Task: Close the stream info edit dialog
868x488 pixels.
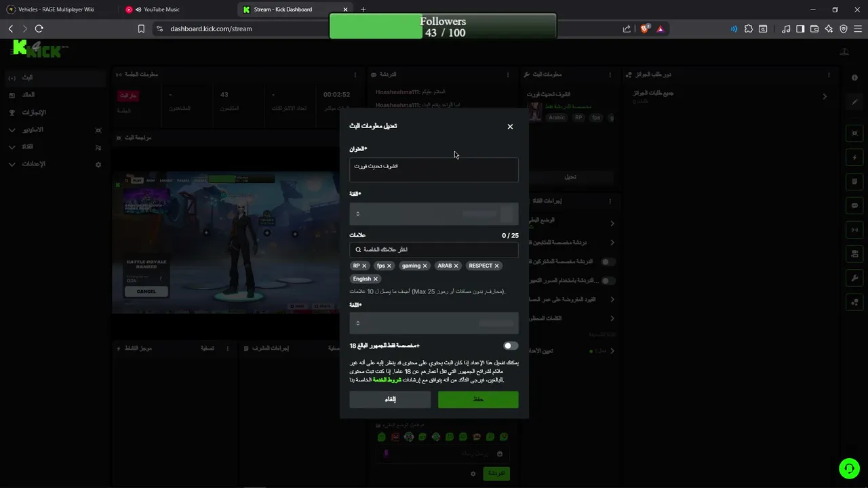Action: coord(510,127)
